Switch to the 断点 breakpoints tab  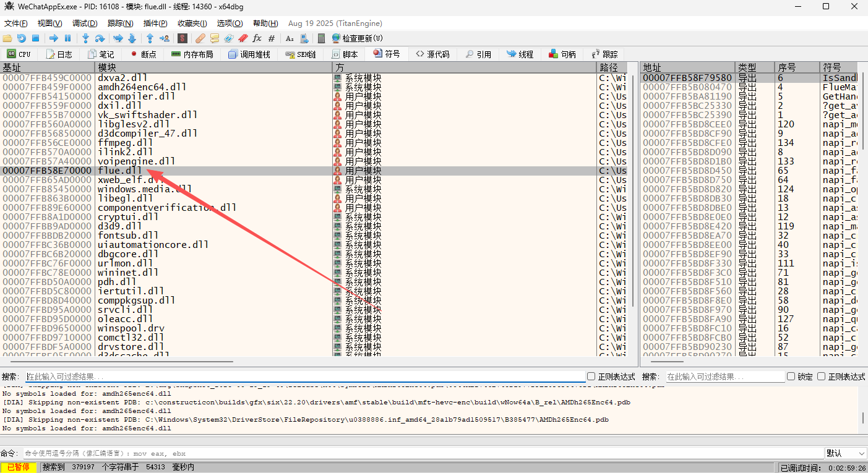(143, 54)
